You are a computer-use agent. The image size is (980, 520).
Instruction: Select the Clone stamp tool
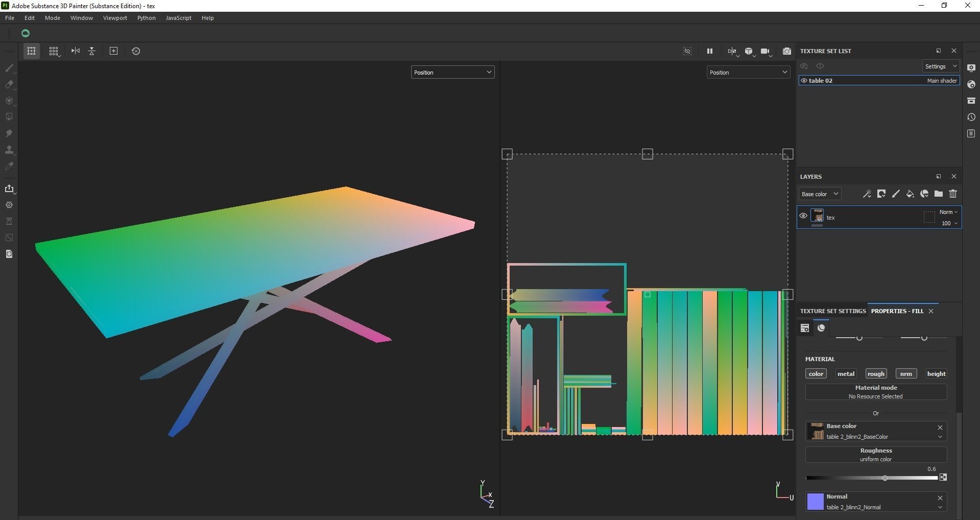pos(9,150)
